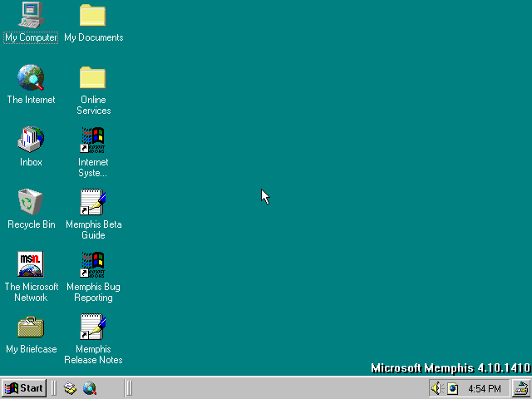Screen dimensions: 532x399
Task: Click the speaker volume tray icon
Action: 438,388
